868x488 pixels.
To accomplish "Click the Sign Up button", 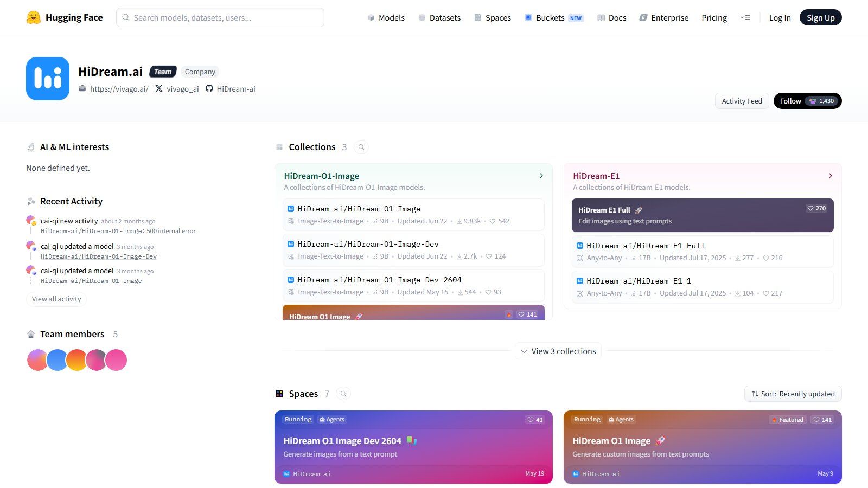I will pyautogui.click(x=820, y=17).
